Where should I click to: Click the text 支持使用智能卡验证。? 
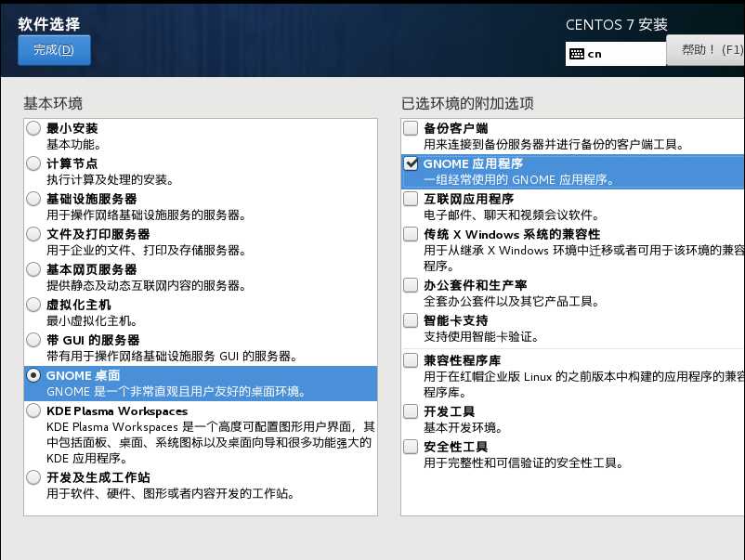point(482,337)
